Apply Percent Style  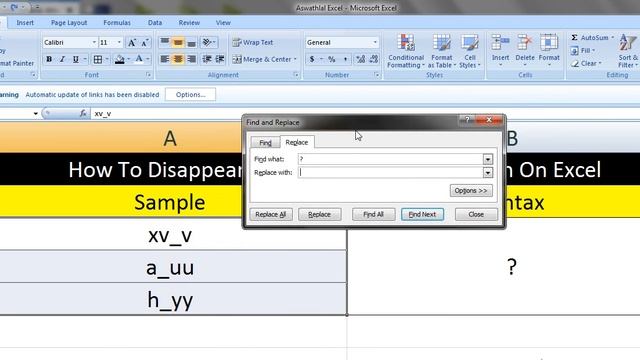coord(332,59)
